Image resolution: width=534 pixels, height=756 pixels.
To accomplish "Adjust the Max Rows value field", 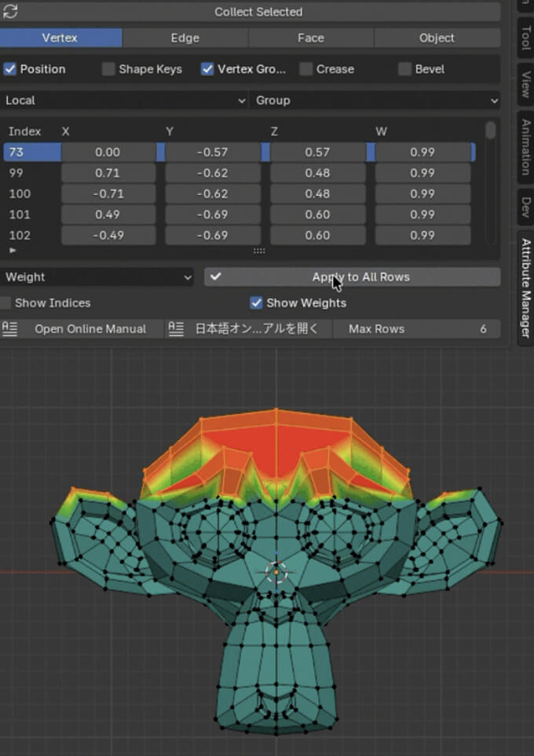I will pos(416,328).
